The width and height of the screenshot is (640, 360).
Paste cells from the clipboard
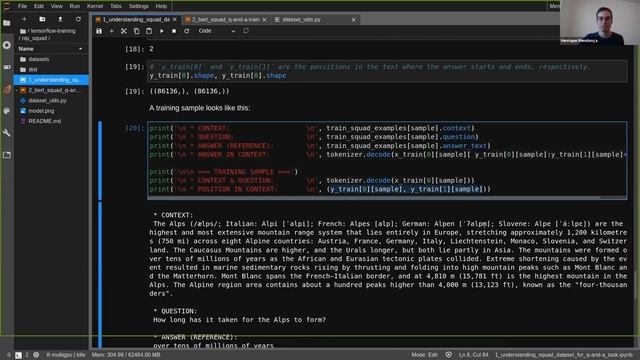pyautogui.click(x=149, y=31)
